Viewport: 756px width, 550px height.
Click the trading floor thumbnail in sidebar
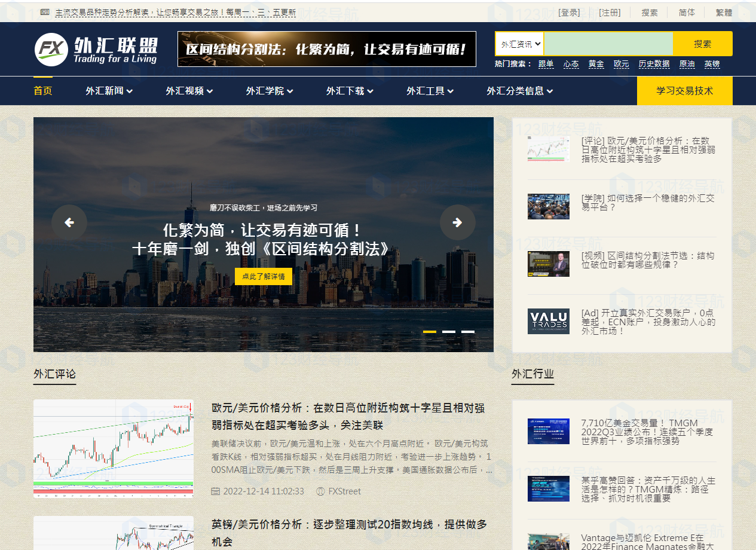[x=548, y=206]
